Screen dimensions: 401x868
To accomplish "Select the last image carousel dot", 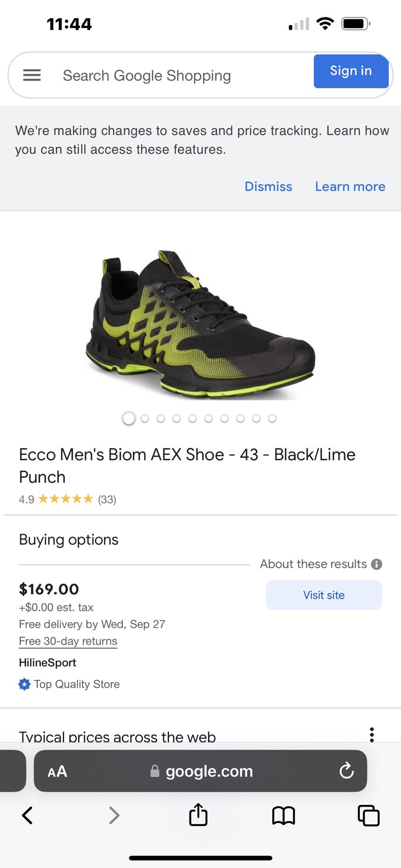I will coord(272,419).
